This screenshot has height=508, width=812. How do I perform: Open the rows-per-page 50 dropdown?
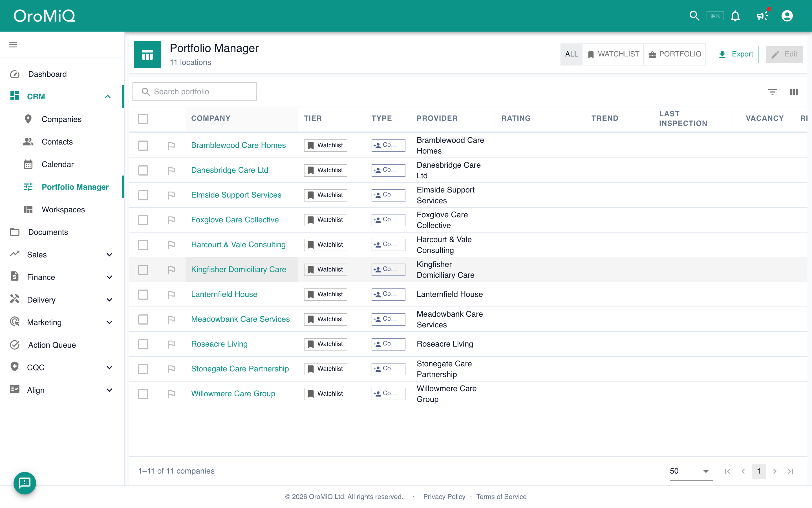tap(691, 471)
